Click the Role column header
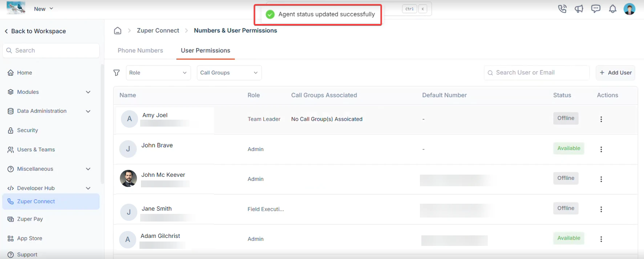 click(x=254, y=95)
